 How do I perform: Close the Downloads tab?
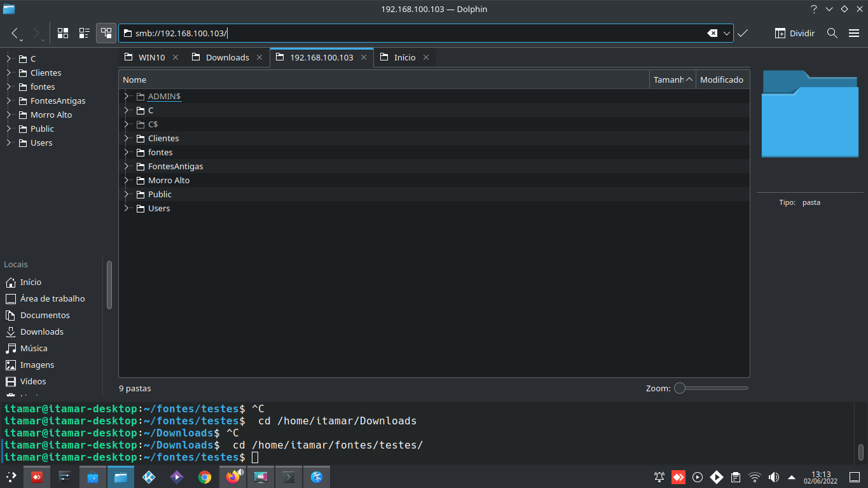[x=259, y=57]
